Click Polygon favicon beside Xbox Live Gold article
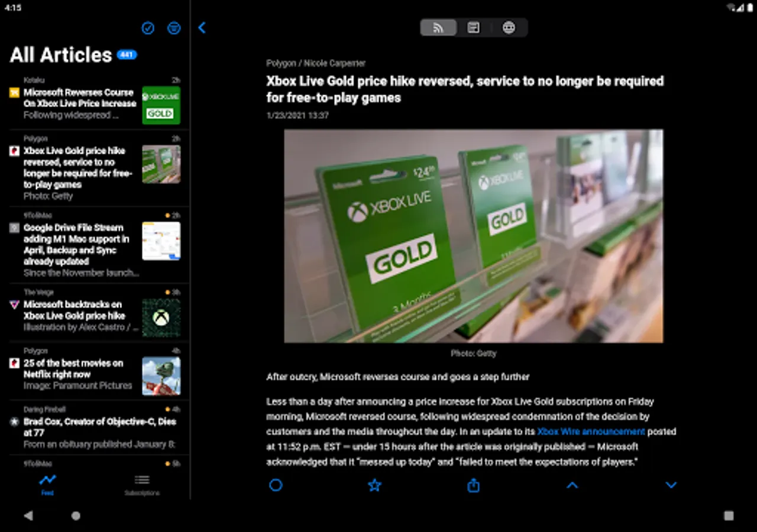 click(14, 151)
